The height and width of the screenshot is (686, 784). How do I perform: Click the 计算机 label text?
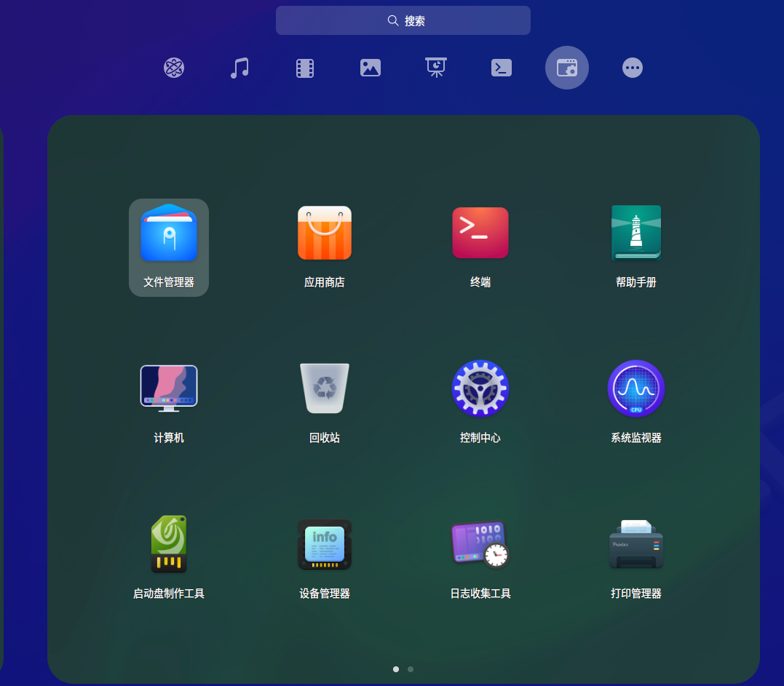pyautogui.click(x=169, y=438)
